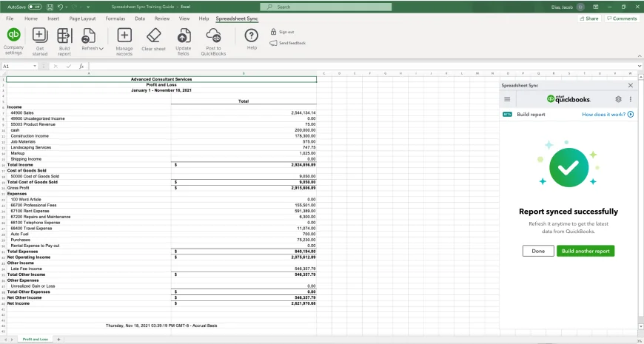
Task: Open the Name Box dropdown
Action: coord(35,66)
